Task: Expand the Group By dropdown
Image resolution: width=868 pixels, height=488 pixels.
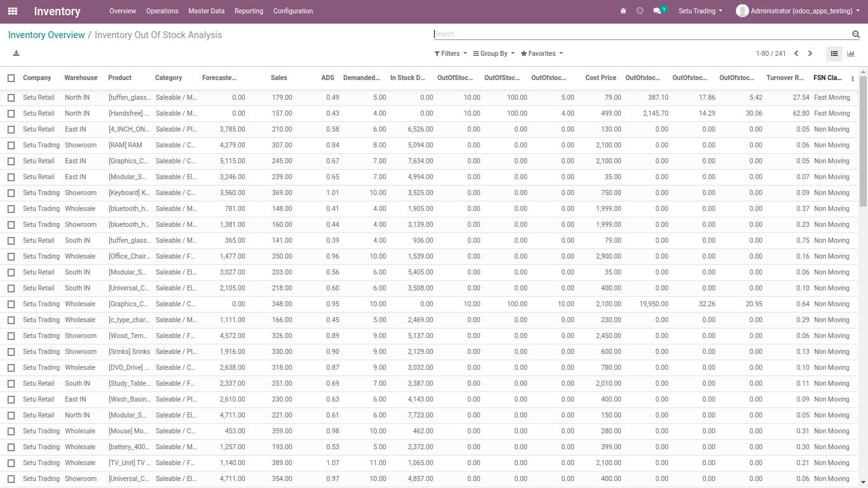Action: click(494, 53)
